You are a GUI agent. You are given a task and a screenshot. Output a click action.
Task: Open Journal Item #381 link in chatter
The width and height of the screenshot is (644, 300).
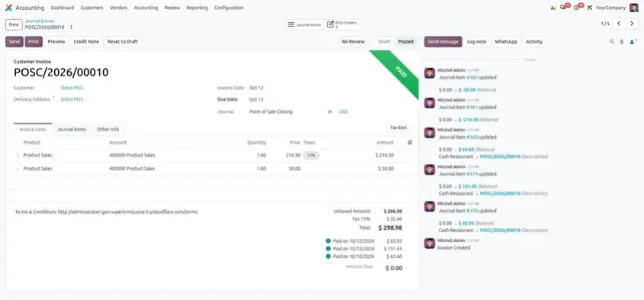472,108
